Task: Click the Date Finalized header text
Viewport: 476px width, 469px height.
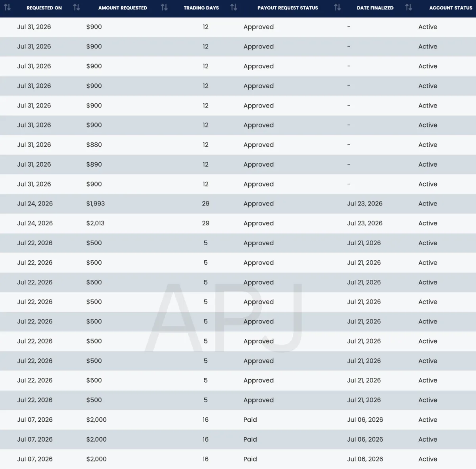Action: 375,8
